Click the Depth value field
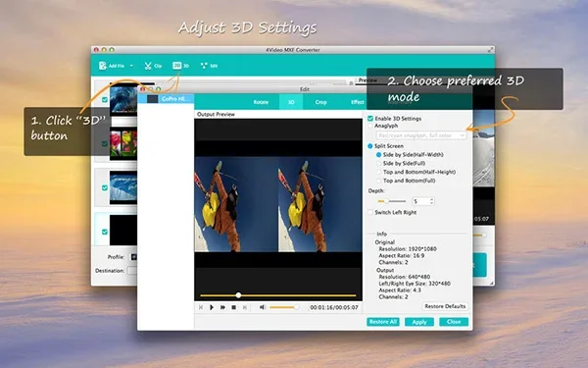The height and width of the screenshot is (368, 588). coord(420,201)
